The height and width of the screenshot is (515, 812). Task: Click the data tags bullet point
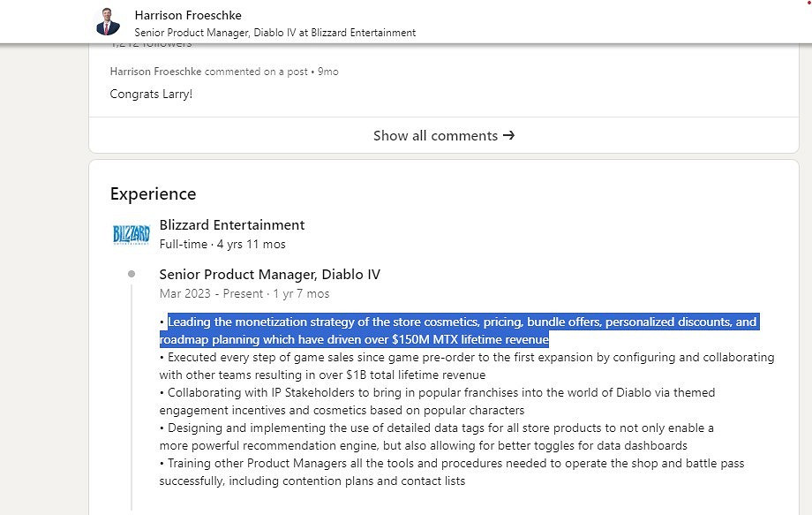click(437, 436)
